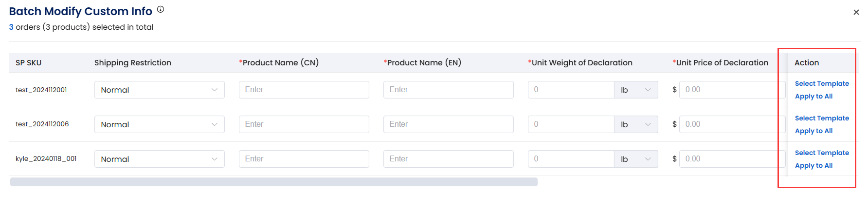Click Select Template for test_2024112001
The image size is (868, 217).
[x=822, y=83]
